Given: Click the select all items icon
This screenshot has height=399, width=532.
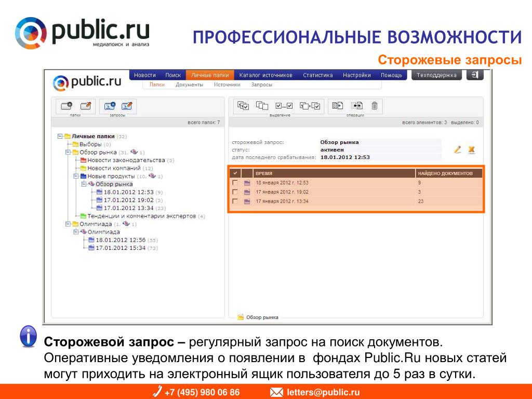Looking at the screenshot, I should [243, 106].
